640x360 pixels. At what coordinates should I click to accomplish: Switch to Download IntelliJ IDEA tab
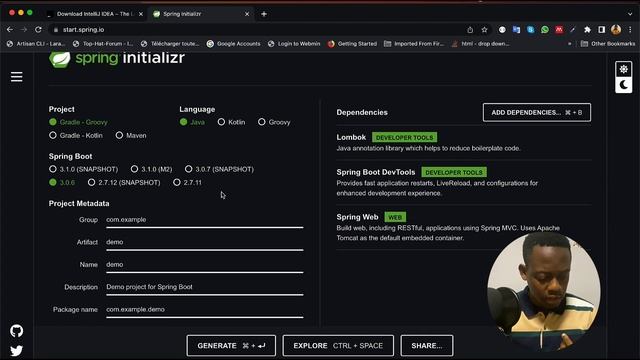pyautogui.click(x=96, y=14)
